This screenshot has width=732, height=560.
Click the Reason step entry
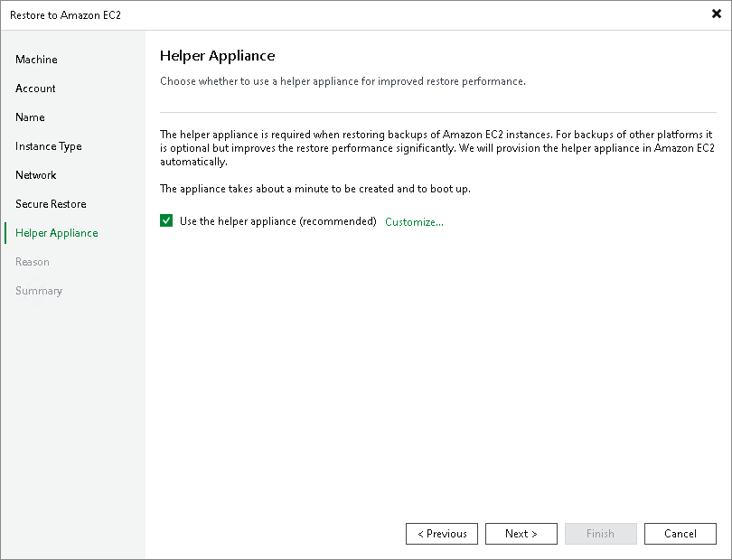pyautogui.click(x=33, y=261)
